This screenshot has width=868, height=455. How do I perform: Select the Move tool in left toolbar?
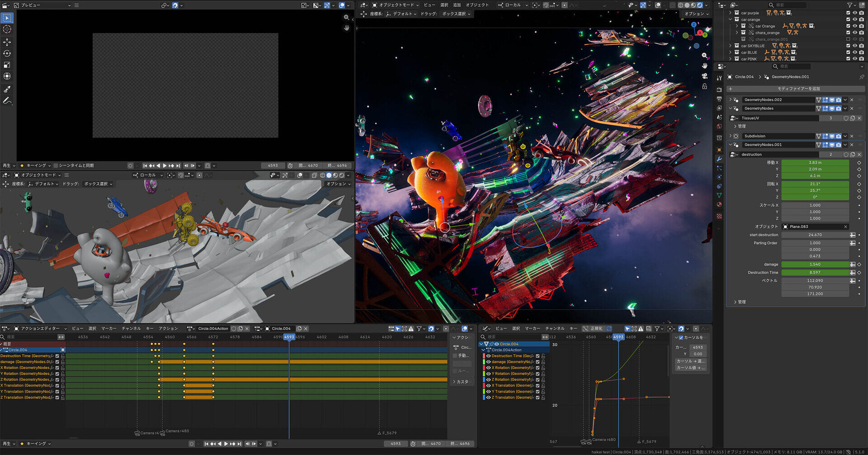click(x=7, y=42)
